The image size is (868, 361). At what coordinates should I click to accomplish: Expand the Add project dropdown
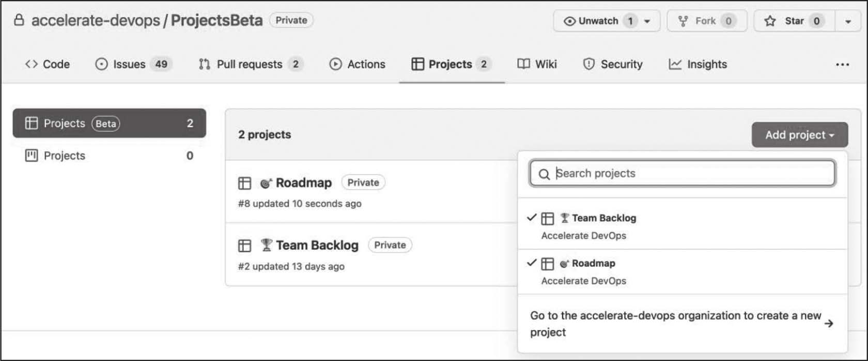[799, 135]
